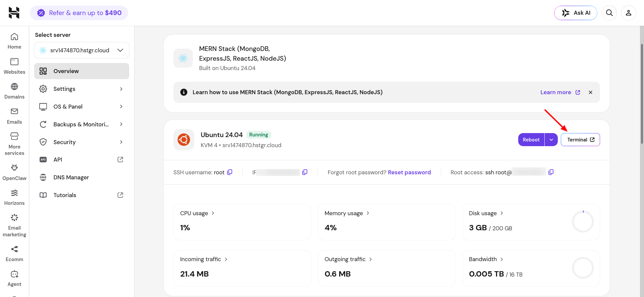
Task: Copy the root access ssh command
Action: point(551,172)
